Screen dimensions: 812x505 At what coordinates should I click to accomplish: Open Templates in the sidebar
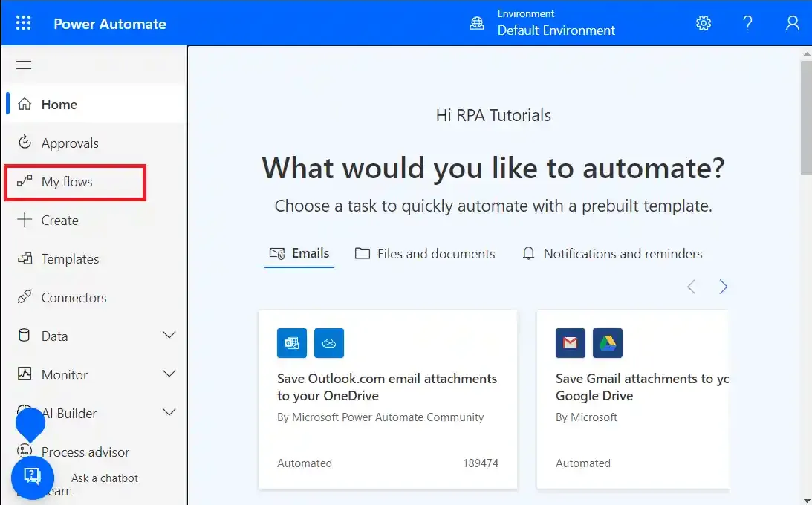point(95,258)
